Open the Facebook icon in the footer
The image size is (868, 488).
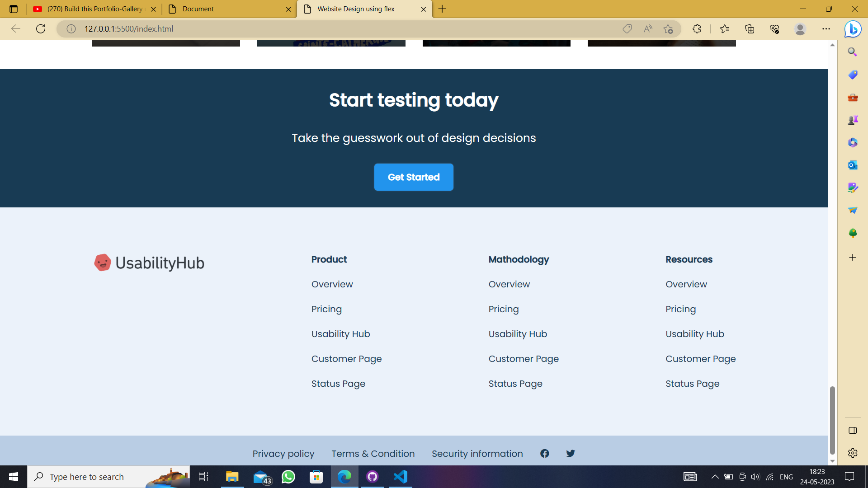[544, 453]
